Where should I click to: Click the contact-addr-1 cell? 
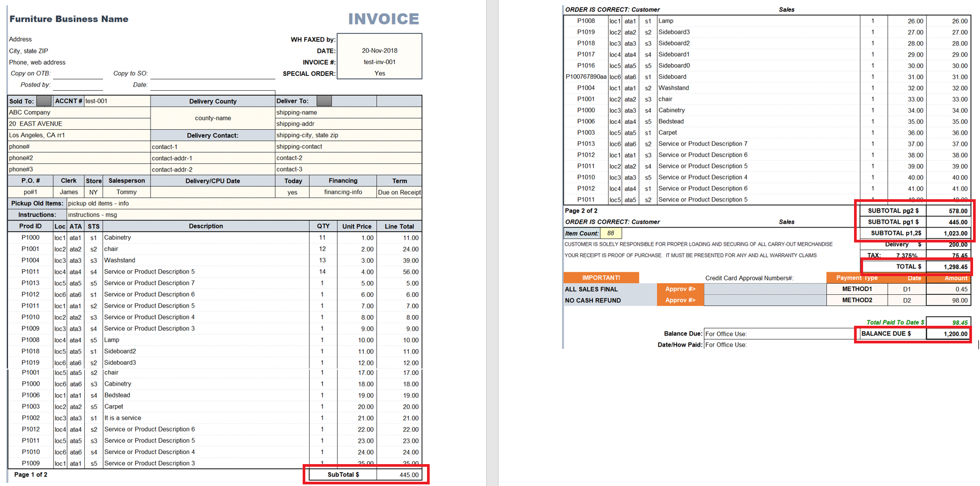point(213,158)
